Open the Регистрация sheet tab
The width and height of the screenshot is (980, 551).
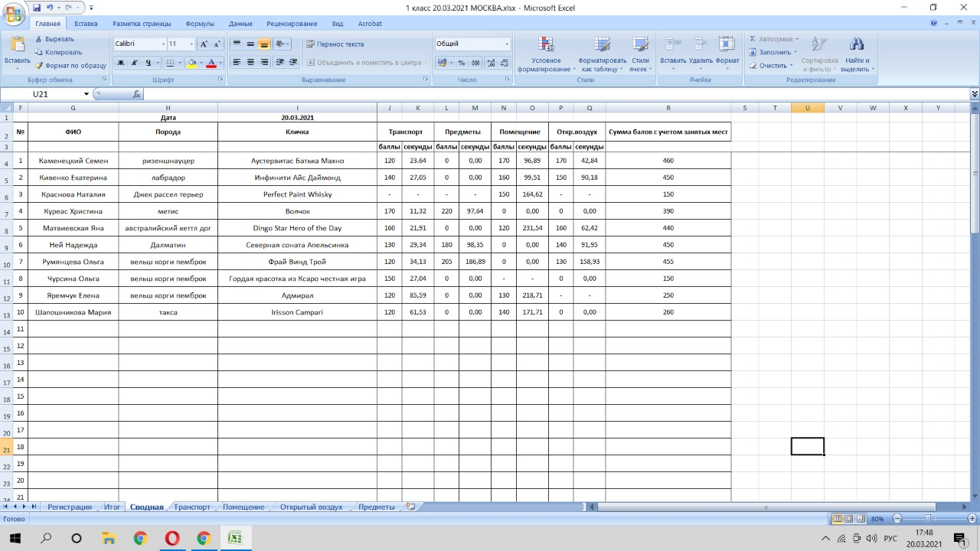click(70, 507)
